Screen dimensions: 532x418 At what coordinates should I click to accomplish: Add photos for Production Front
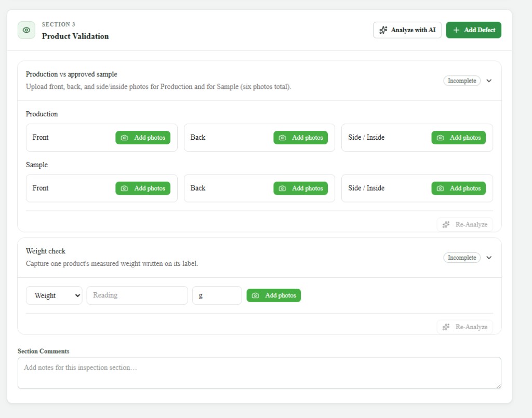coord(143,138)
